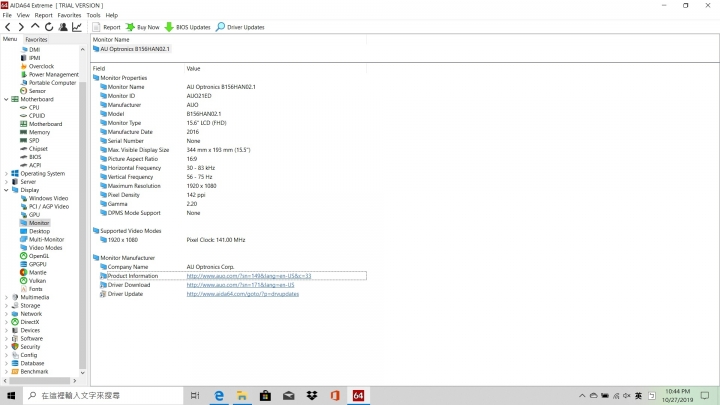Select Video Modes tree item

(x=45, y=248)
